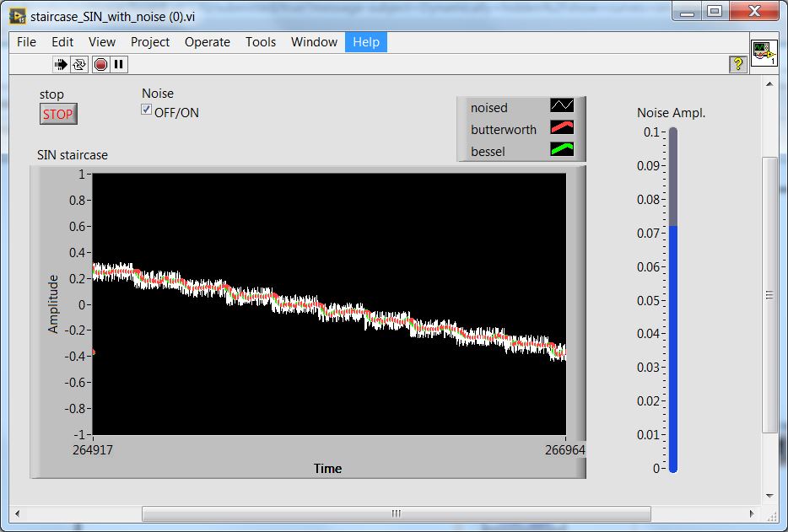This screenshot has width=788, height=532.
Task: Click the Amplitude axis label
Action: click(x=53, y=304)
